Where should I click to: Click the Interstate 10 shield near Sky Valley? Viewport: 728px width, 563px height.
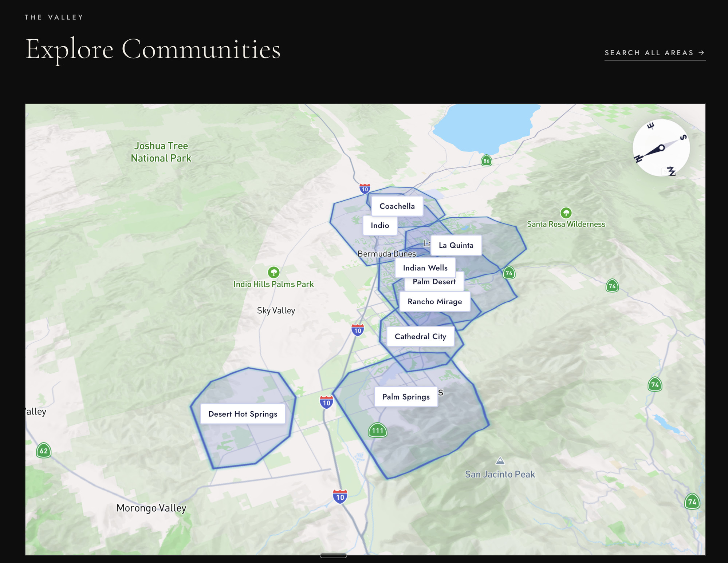[x=358, y=330]
